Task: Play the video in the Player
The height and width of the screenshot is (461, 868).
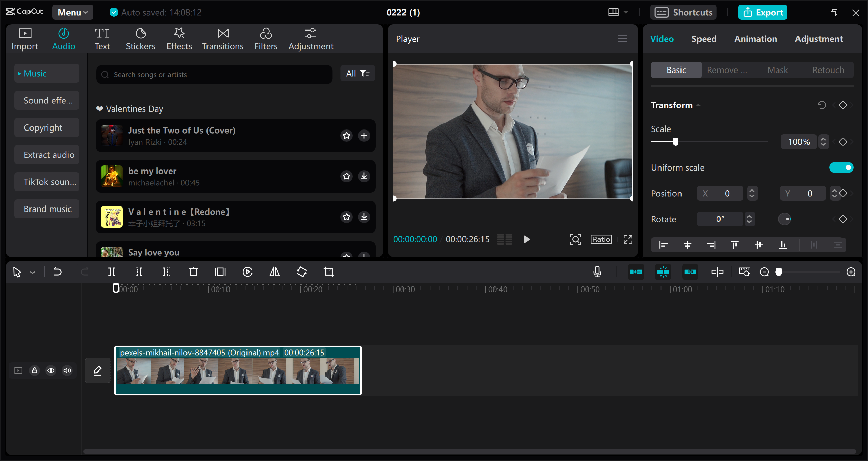Action: pyautogui.click(x=526, y=239)
